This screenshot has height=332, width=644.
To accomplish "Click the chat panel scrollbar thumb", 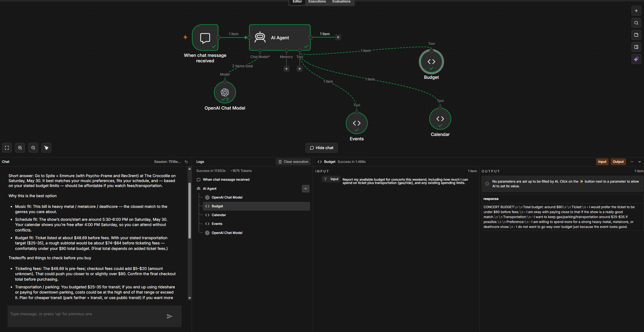I will pos(189,210).
